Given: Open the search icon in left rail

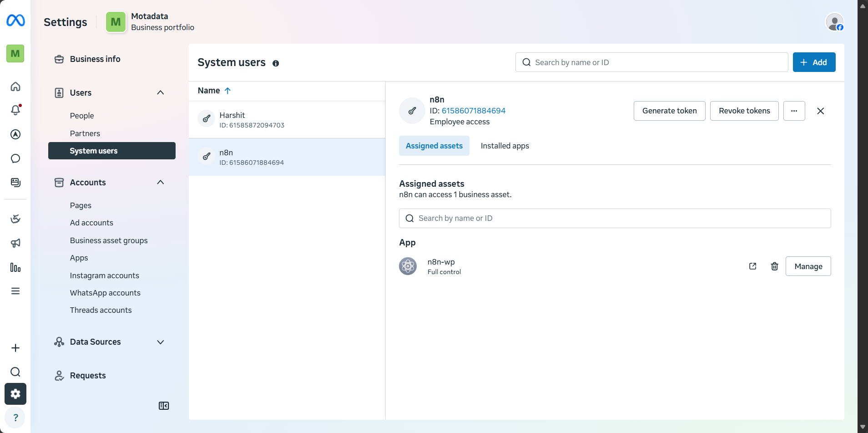Looking at the screenshot, I should 15,372.
